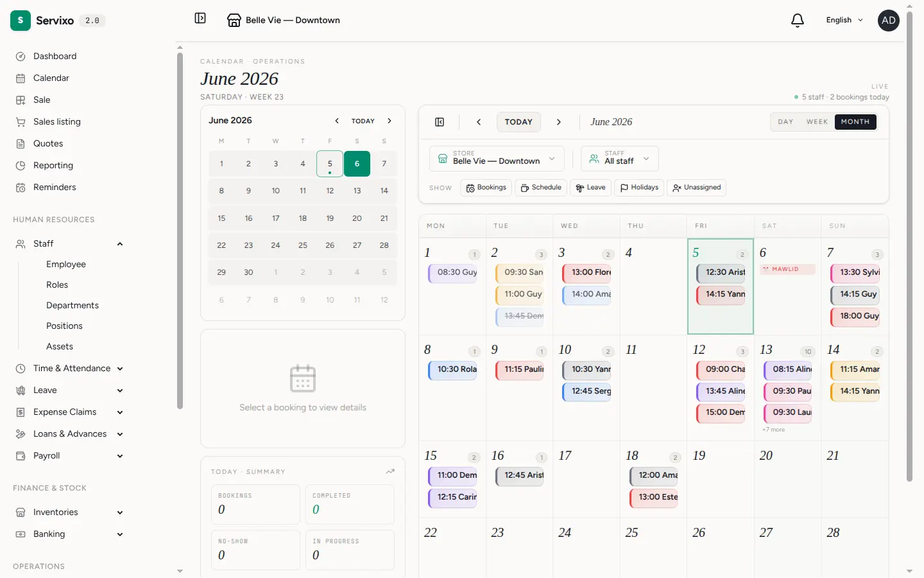The image size is (924, 578).
Task: Toggle the Bookings show filter
Action: pyautogui.click(x=486, y=188)
